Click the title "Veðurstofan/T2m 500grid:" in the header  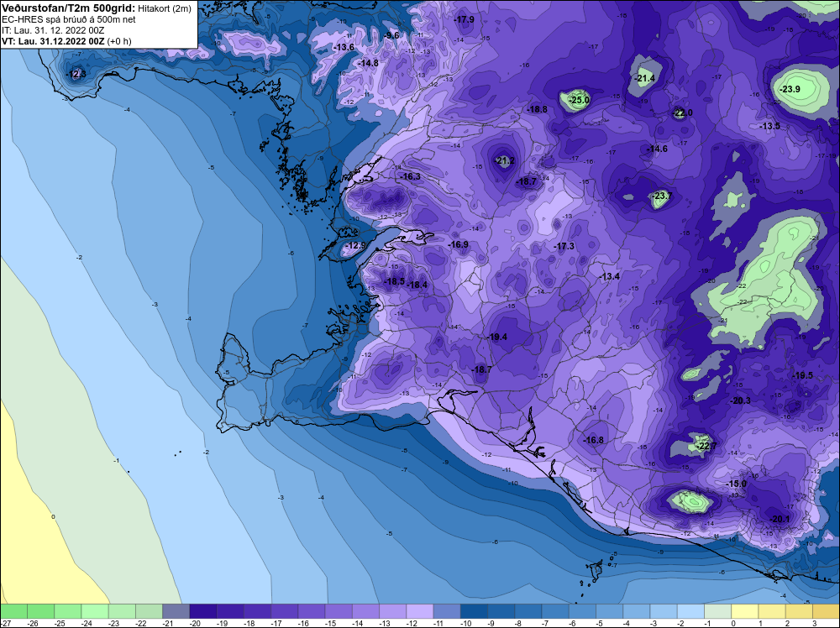tap(68, 8)
